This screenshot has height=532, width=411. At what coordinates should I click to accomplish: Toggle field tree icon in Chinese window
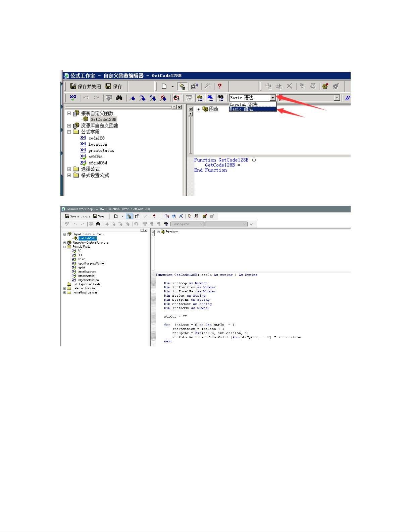click(189, 98)
